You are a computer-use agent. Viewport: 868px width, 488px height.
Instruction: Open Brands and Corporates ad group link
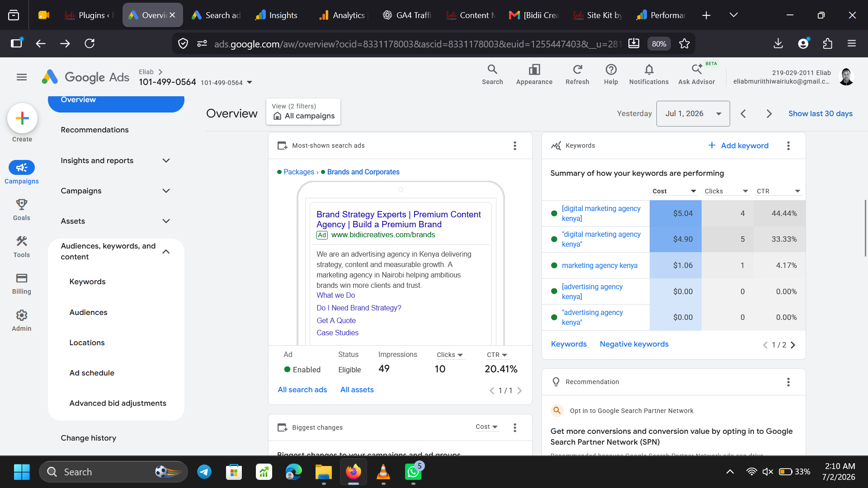click(363, 172)
